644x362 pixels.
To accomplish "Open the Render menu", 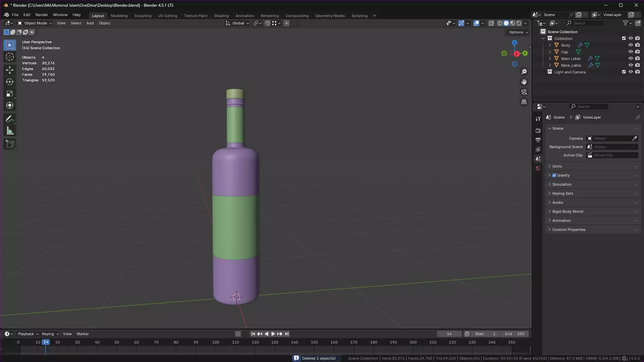I will click(x=42, y=15).
